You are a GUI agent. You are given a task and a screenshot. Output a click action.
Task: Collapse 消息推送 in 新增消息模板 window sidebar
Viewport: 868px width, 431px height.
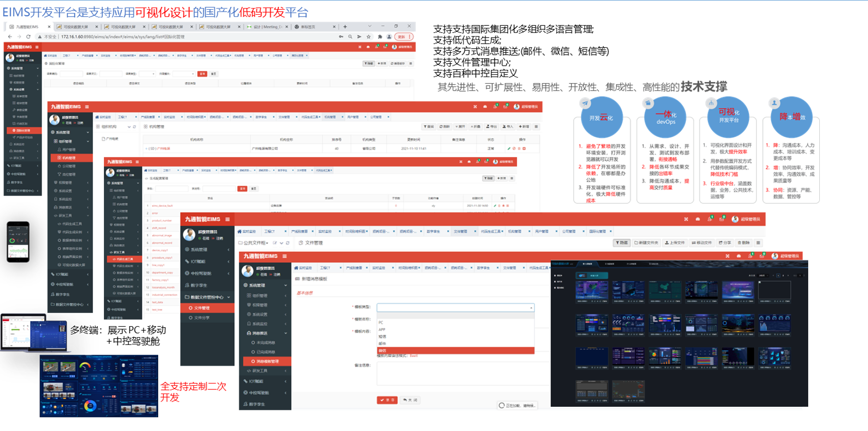point(265,333)
